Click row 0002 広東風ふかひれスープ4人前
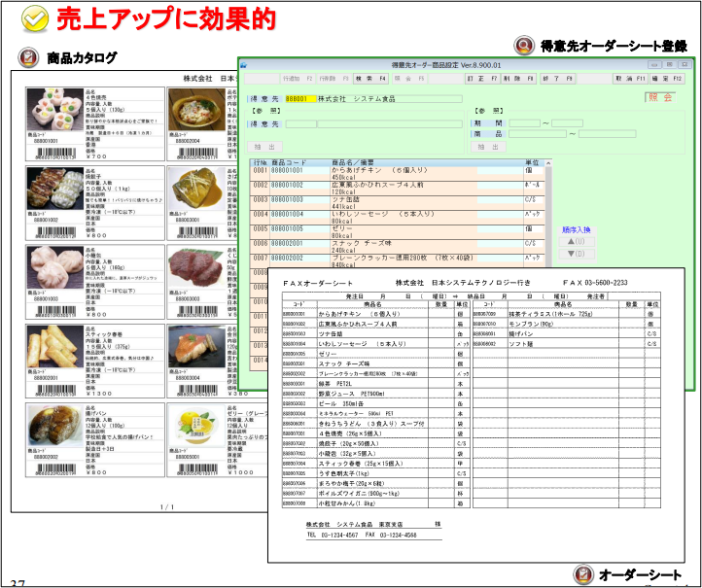 [x=398, y=189]
